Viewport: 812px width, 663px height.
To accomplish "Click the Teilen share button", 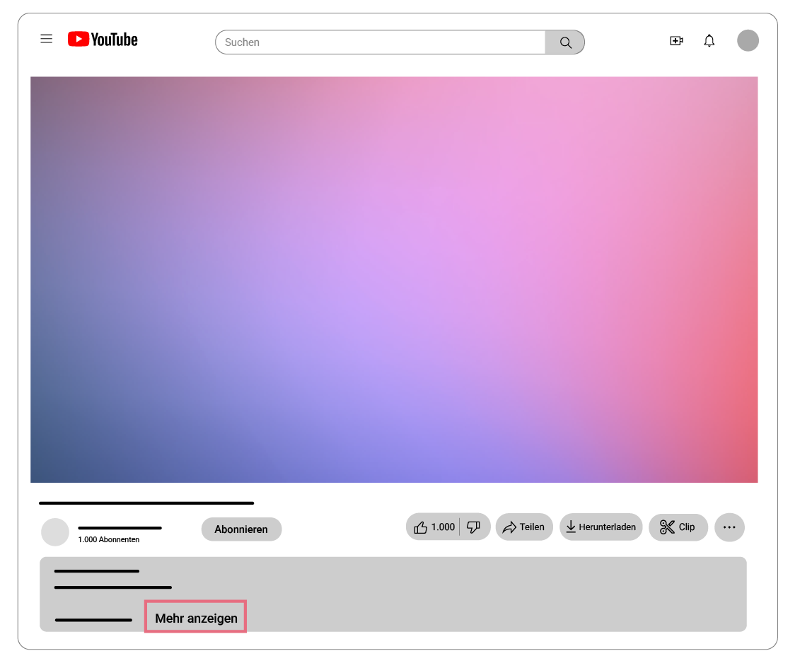I will [524, 527].
